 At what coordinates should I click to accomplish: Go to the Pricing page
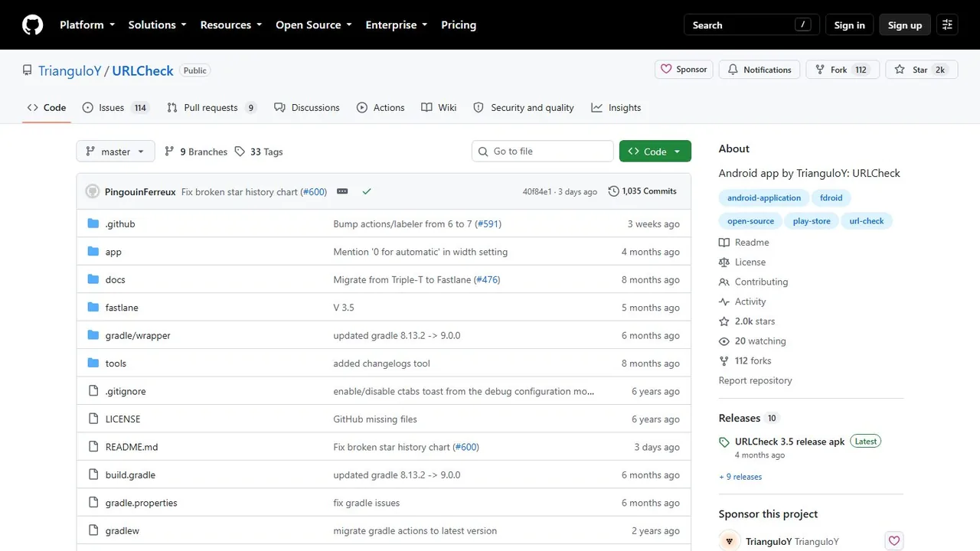459,25
